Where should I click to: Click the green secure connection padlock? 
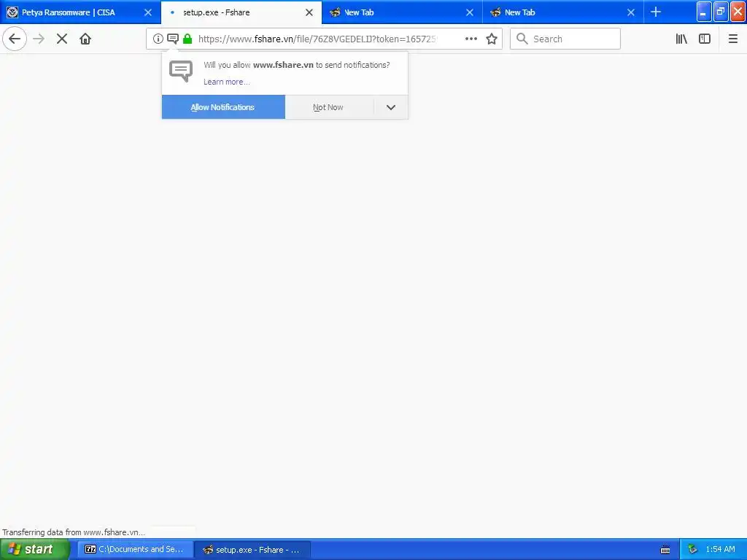tap(187, 39)
